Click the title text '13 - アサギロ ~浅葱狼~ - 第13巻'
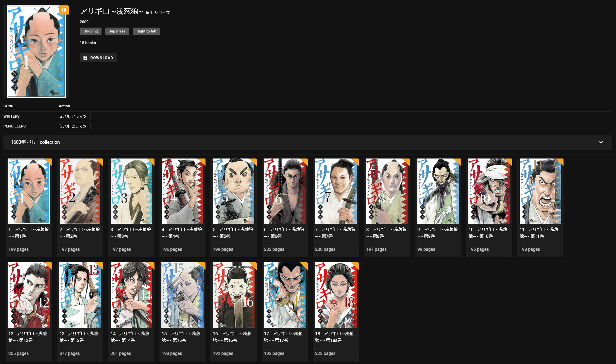Screen dimensions: 616x364 pos(79,337)
